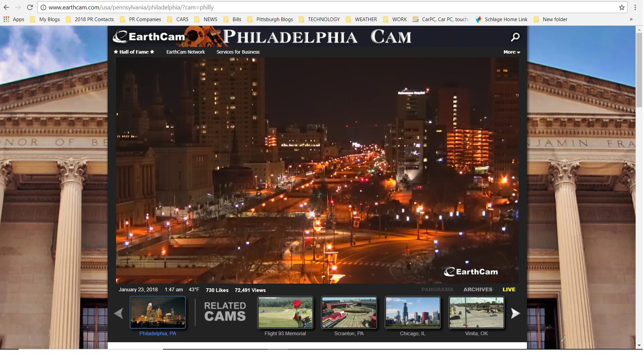Switch to ARCHIVES view mode
This screenshot has width=644, height=362.
point(478,289)
